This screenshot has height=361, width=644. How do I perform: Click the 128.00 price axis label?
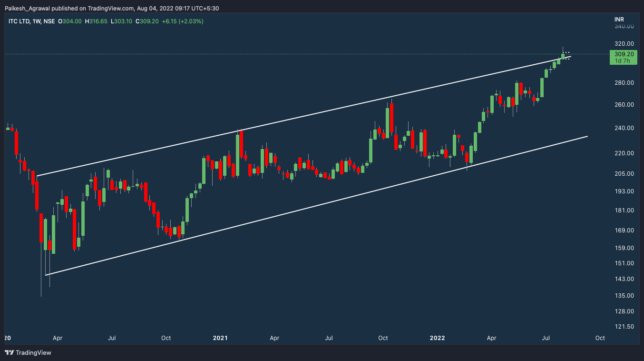624,311
